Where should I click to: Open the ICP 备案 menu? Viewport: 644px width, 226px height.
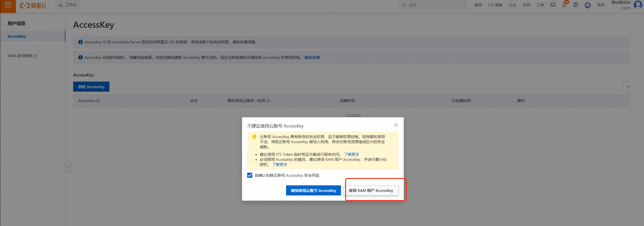point(495,5)
